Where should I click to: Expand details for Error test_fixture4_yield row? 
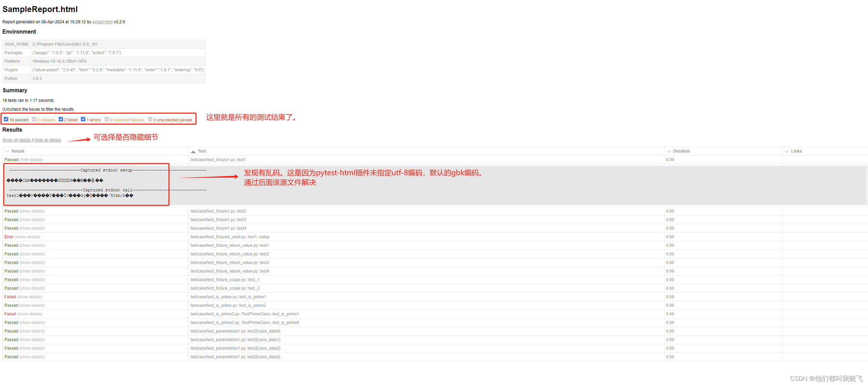tap(28, 237)
